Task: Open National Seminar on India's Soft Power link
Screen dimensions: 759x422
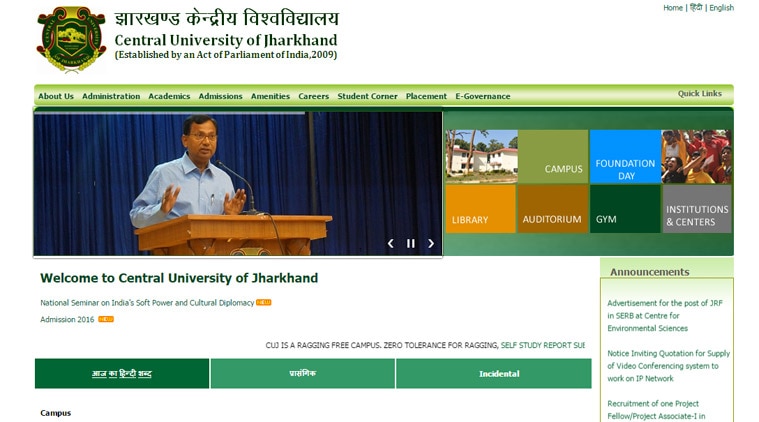Action: tap(147, 302)
